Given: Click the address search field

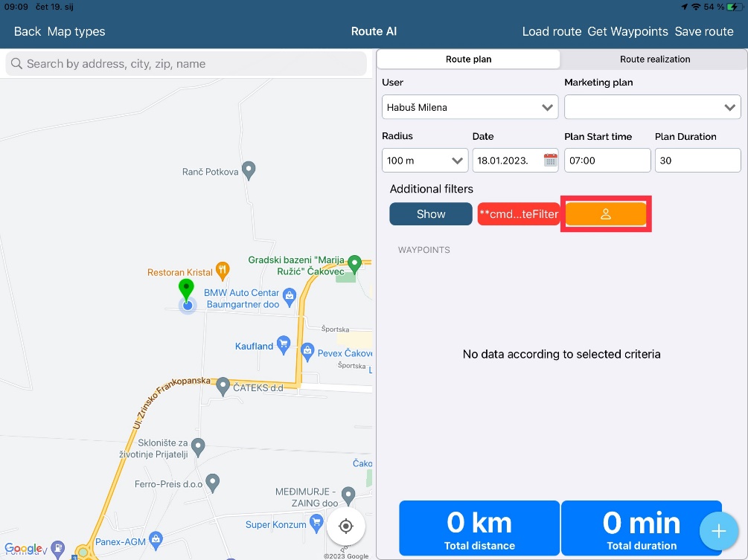Looking at the screenshot, I should 186,64.
